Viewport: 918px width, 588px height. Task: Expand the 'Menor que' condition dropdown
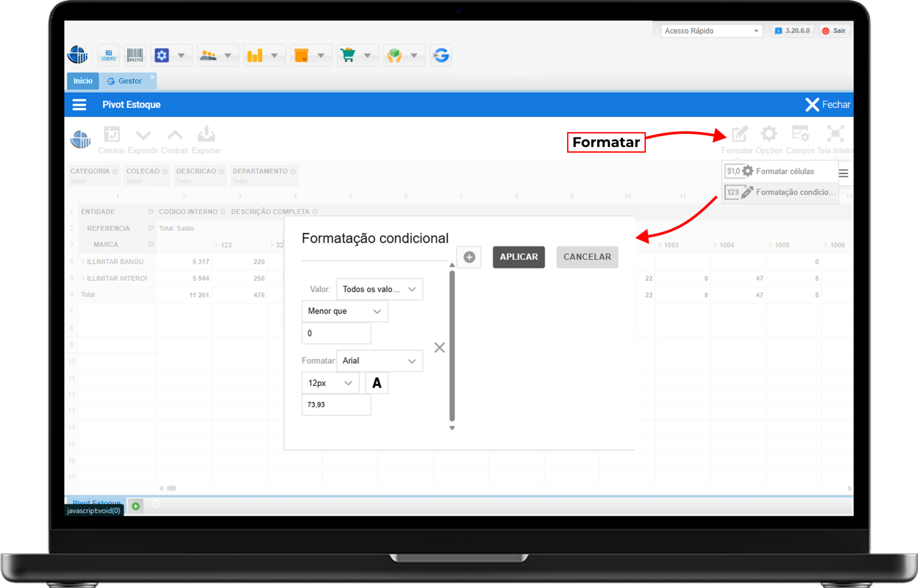pos(344,311)
